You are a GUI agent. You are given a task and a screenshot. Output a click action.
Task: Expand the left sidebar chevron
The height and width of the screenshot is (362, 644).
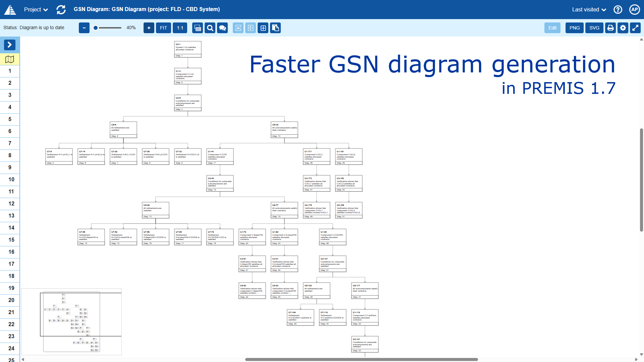pos(10,45)
